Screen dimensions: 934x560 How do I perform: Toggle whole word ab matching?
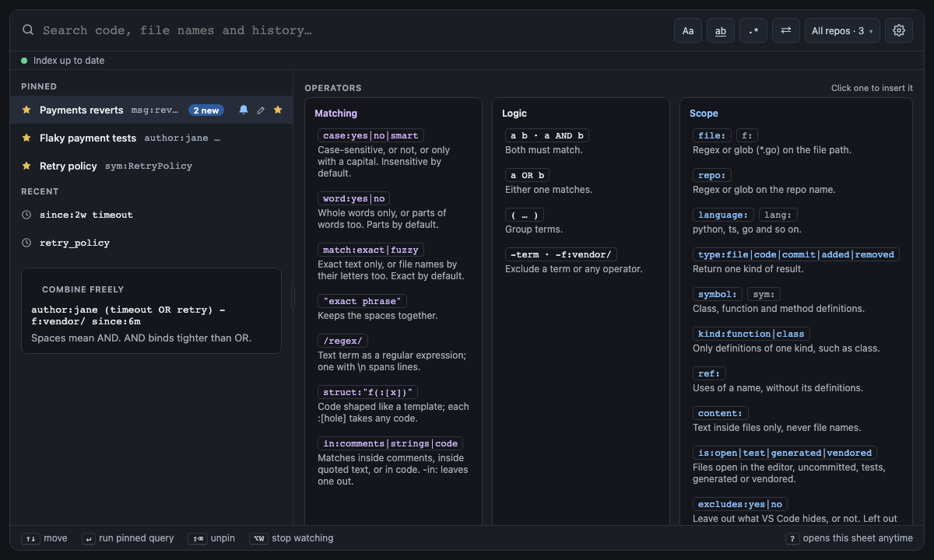click(x=721, y=30)
